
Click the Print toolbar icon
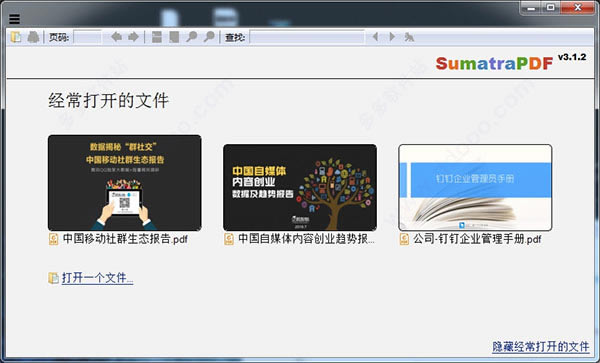pyautogui.click(x=33, y=37)
